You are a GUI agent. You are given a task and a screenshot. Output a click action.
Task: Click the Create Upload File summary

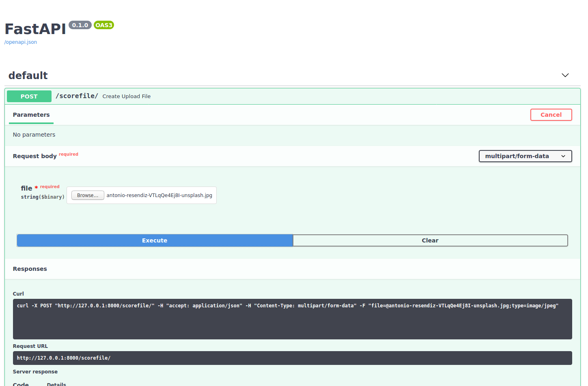(127, 96)
